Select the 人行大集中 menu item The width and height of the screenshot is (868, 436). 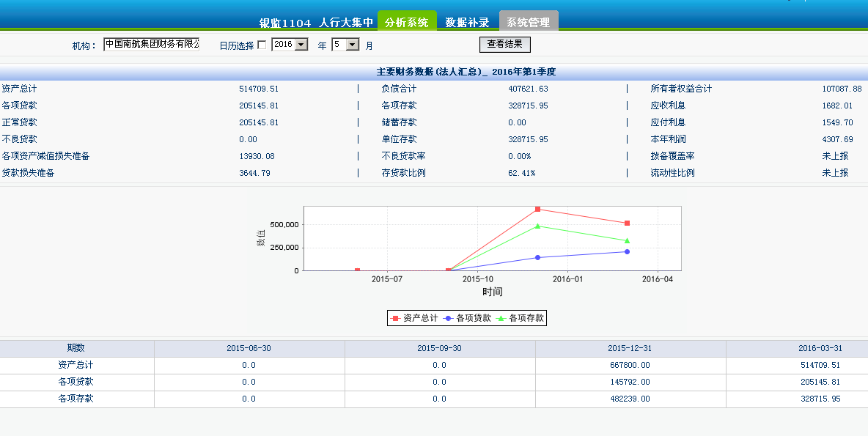click(347, 23)
